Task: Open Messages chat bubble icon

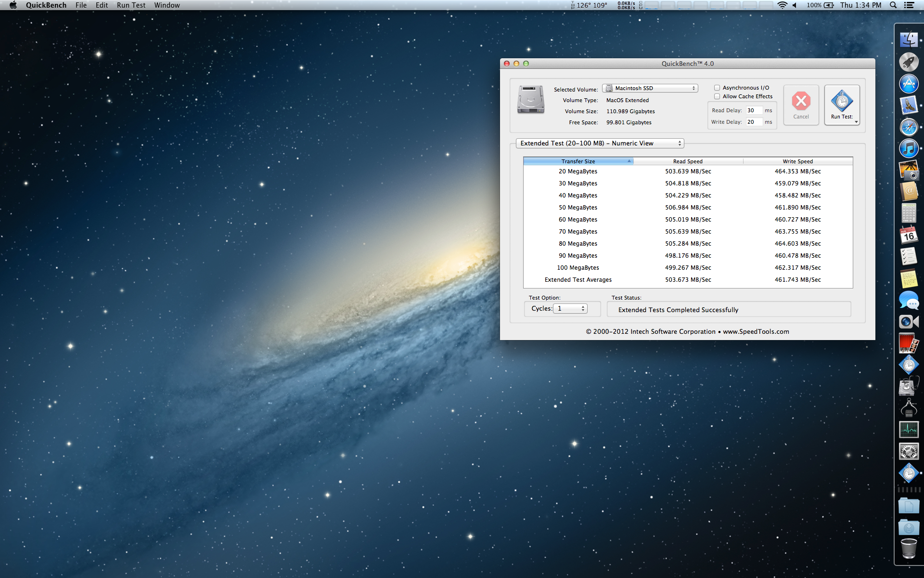Action: click(x=909, y=300)
